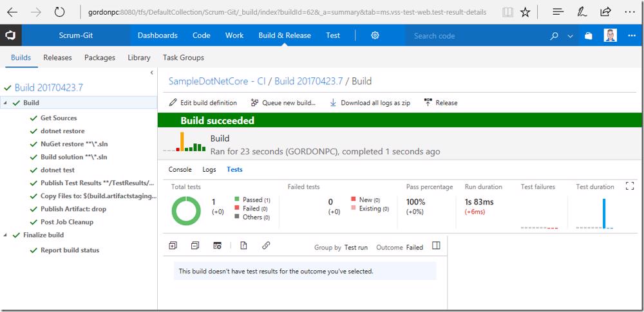
Task: Select the dotnet restore step
Action: pyautogui.click(x=62, y=131)
